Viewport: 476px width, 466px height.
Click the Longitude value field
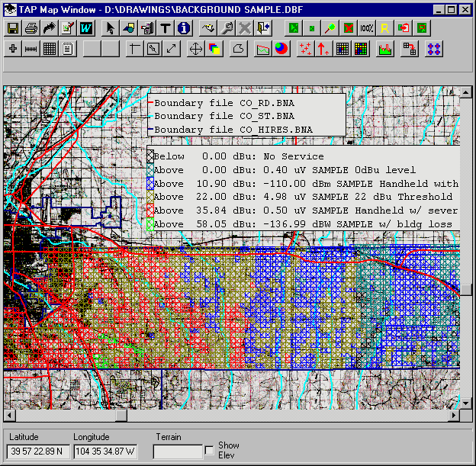[x=105, y=452]
